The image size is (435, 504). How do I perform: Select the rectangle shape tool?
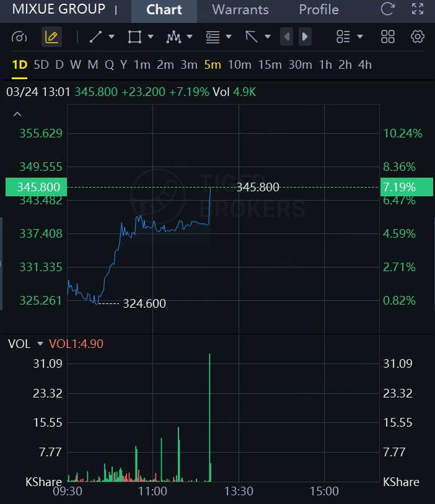(x=134, y=37)
